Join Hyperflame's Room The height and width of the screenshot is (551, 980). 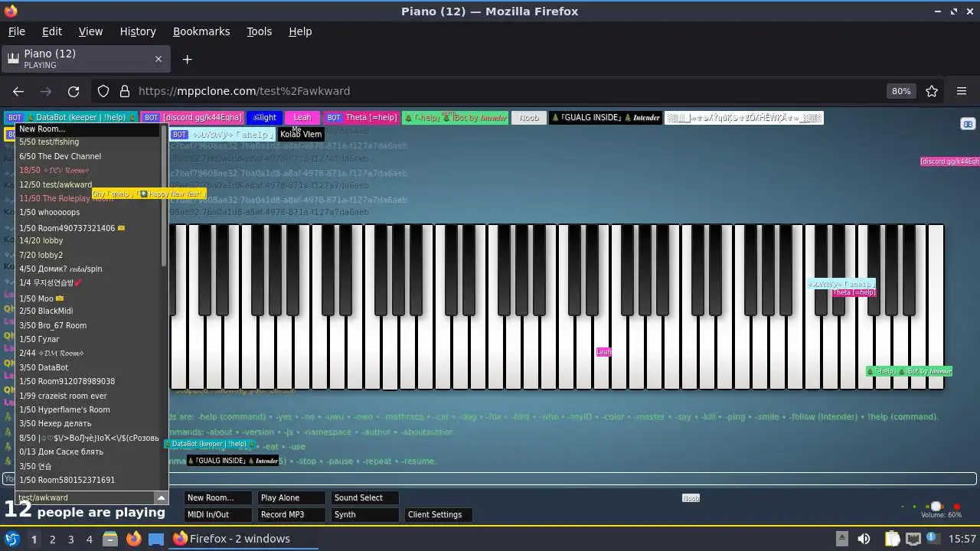[x=88, y=409]
